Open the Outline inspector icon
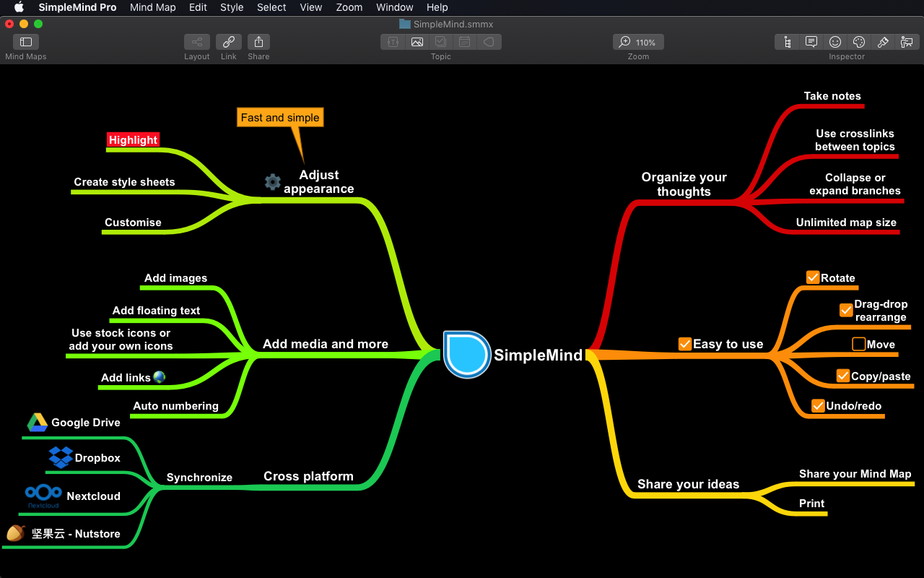 point(786,41)
